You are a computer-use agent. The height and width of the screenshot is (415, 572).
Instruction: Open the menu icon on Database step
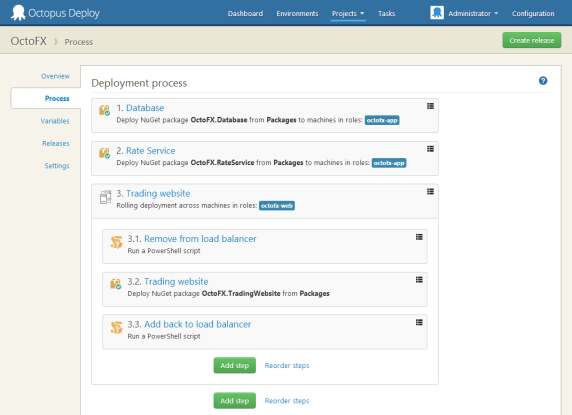click(x=430, y=106)
